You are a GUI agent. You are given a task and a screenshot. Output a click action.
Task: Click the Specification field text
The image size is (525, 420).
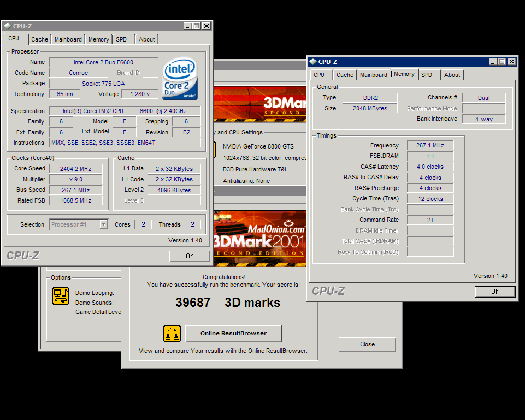pyautogui.click(x=125, y=111)
